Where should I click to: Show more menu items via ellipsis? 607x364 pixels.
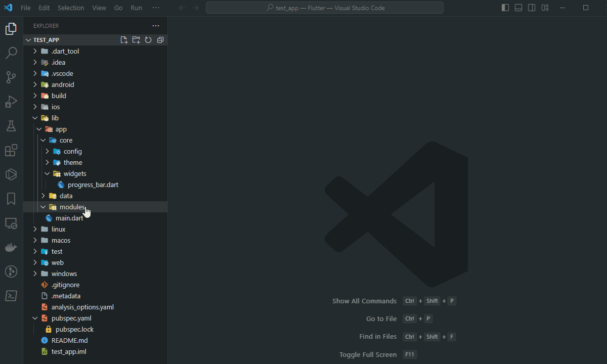(x=155, y=8)
